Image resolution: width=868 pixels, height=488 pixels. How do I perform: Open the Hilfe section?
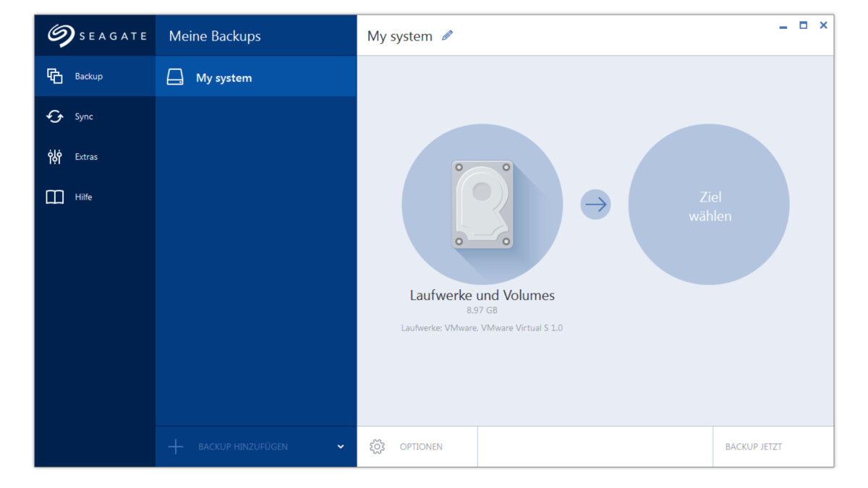(95, 197)
